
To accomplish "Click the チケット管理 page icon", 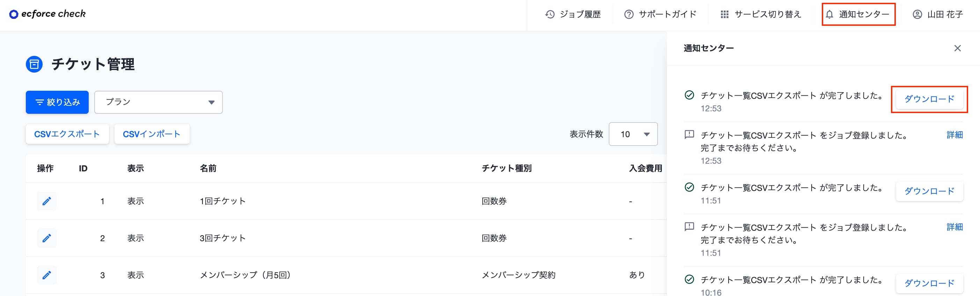I will coord(34,64).
